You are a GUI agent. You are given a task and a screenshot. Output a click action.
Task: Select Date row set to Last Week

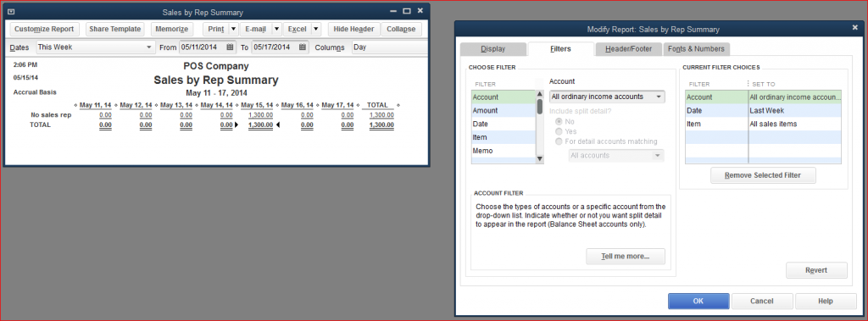[x=764, y=111]
